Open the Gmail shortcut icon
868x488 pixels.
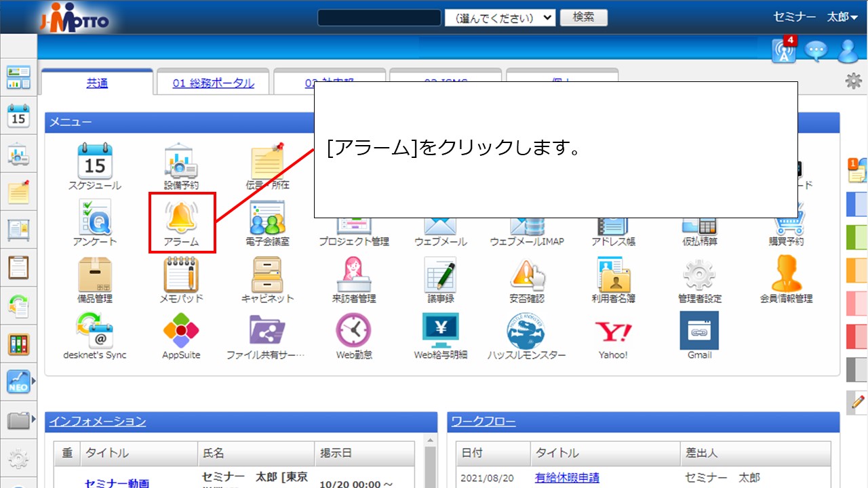[x=699, y=331]
